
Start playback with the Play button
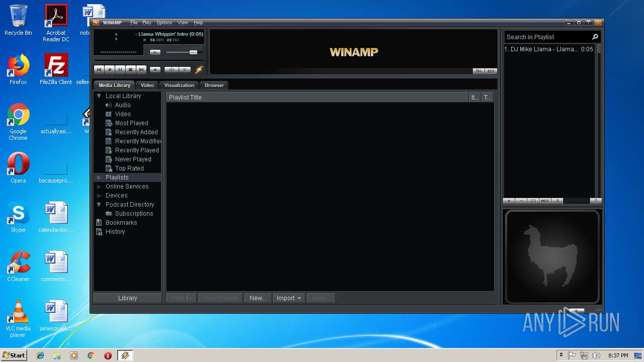(110, 70)
